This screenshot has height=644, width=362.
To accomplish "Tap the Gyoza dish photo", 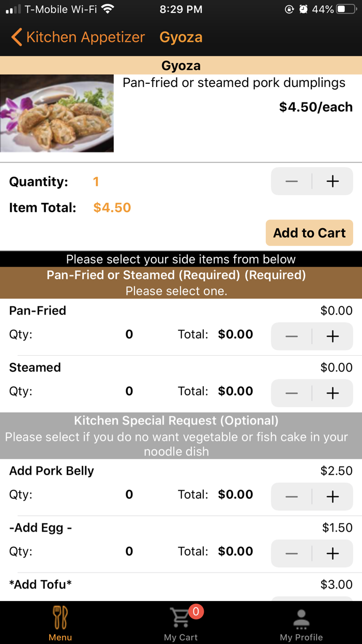I will pos(57,113).
